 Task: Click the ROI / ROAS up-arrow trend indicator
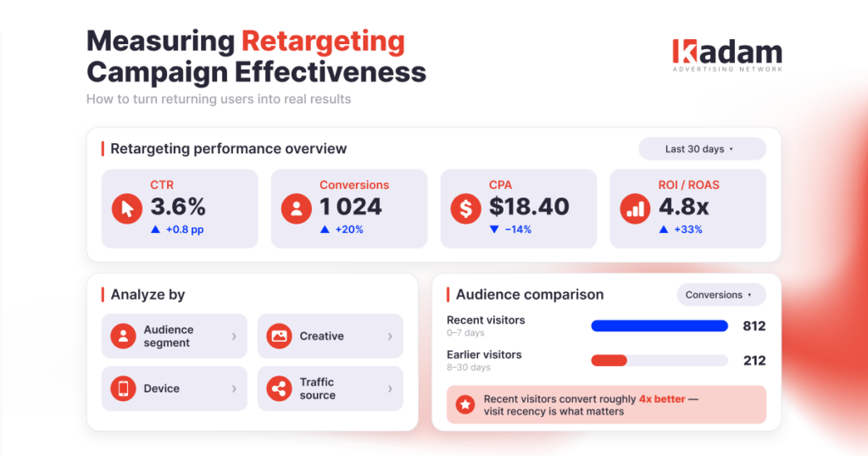(664, 229)
